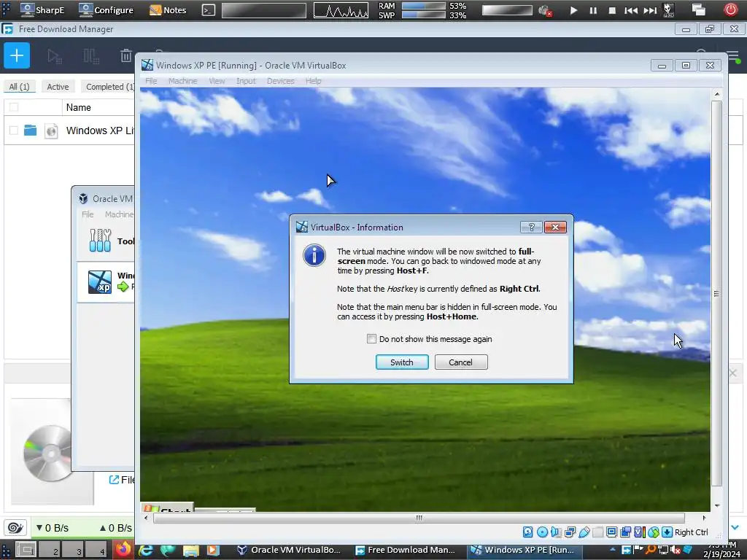The image size is (747, 560).
Task: Click the folder icon in Windows XP row
Action: (30, 130)
